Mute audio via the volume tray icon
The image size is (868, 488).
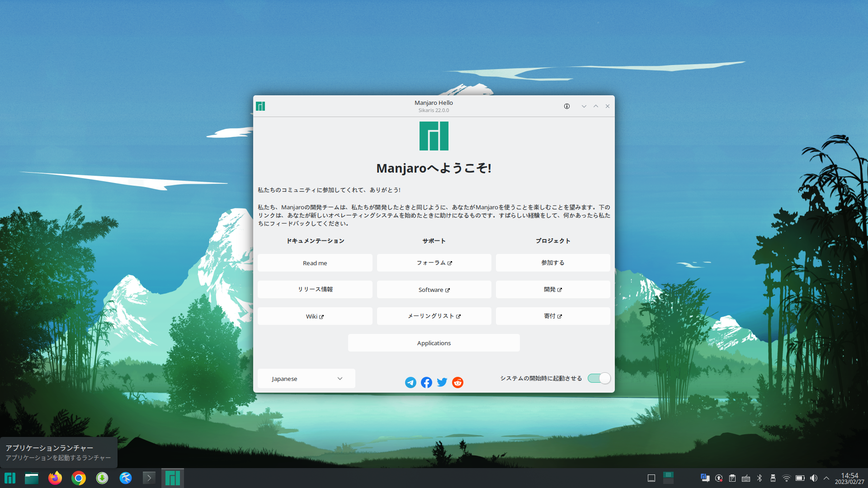[814, 478]
